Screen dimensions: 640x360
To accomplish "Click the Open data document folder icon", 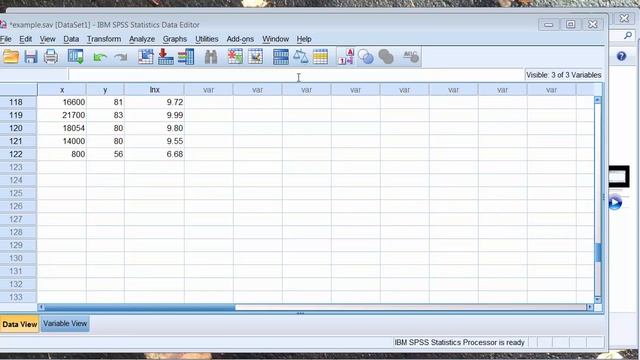I will tap(11, 57).
